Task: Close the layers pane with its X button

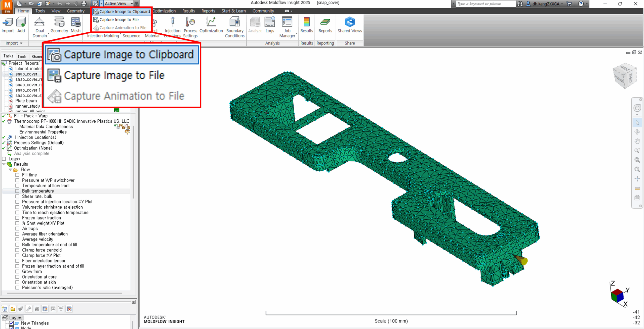Action: [x=134, y=302]
